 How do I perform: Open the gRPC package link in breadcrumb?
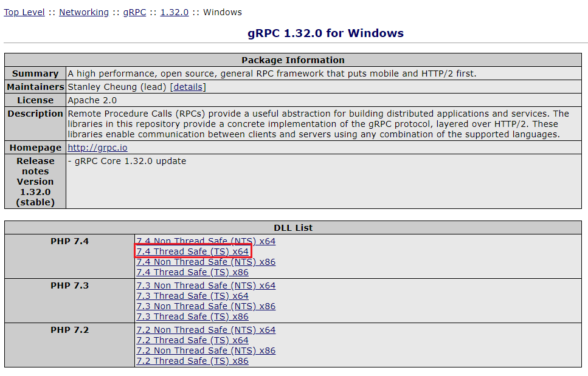point(134,12)
